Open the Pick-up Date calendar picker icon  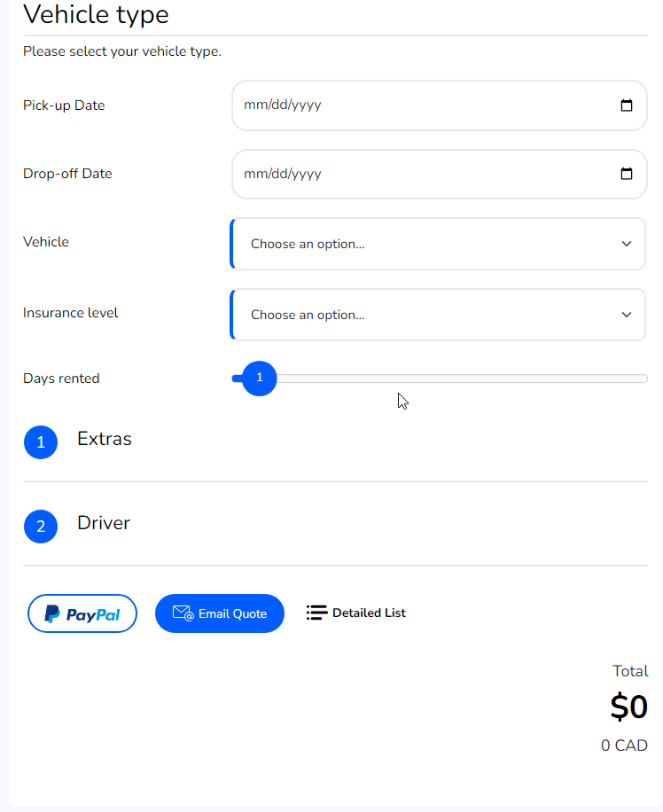627,105
